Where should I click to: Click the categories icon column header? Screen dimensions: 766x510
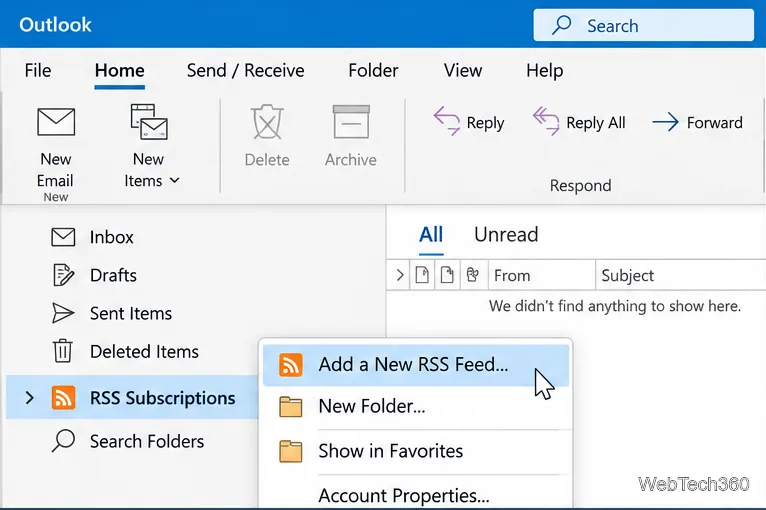pos(472,275)
